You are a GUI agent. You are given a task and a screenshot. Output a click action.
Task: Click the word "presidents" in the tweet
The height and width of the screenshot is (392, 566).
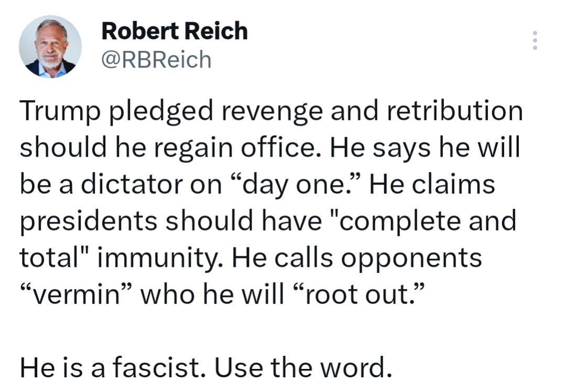tap(88, 222)
